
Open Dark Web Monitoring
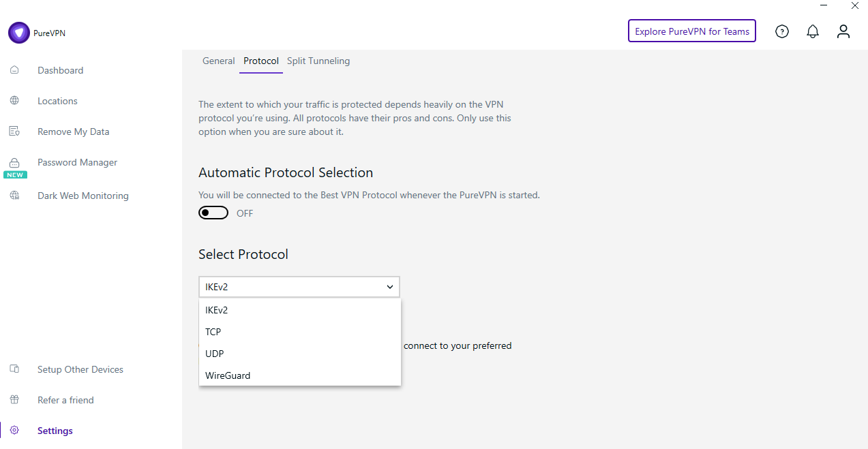(83, 196)
